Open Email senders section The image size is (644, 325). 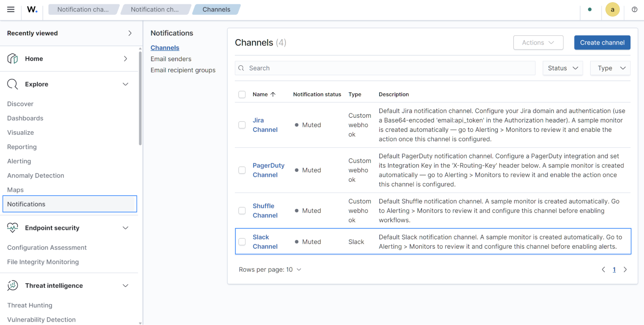click(171, 59)
